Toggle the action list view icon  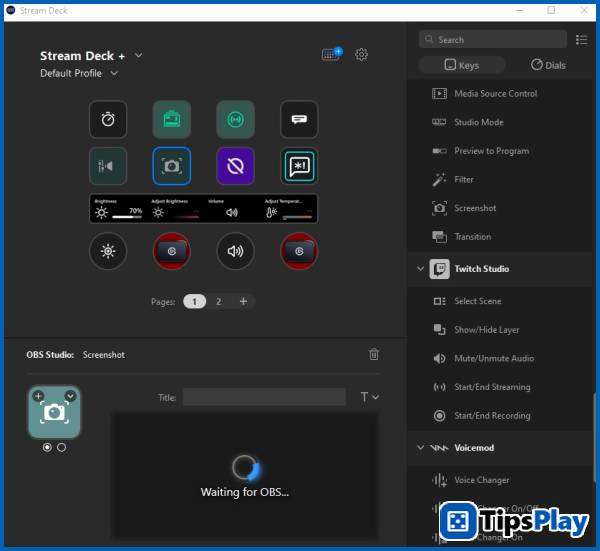[x=582, y=39]
